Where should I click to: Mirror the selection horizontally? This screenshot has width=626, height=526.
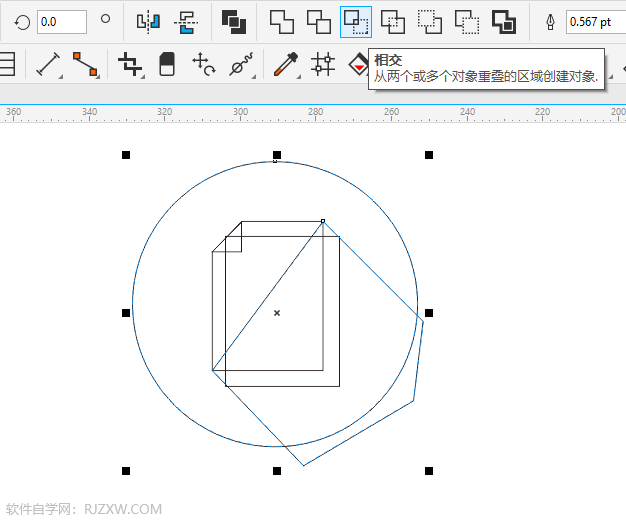148,21
